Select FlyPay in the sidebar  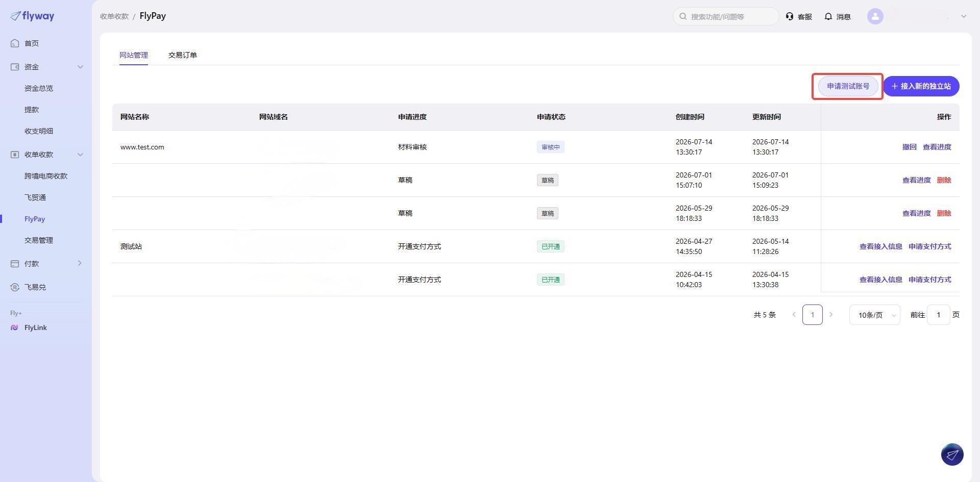[35, 219]
